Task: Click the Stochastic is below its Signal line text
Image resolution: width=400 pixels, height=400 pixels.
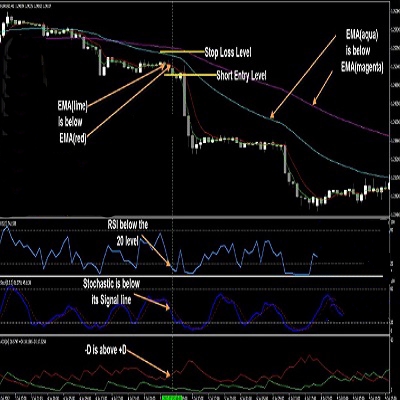Action: [x=112, y=292]
